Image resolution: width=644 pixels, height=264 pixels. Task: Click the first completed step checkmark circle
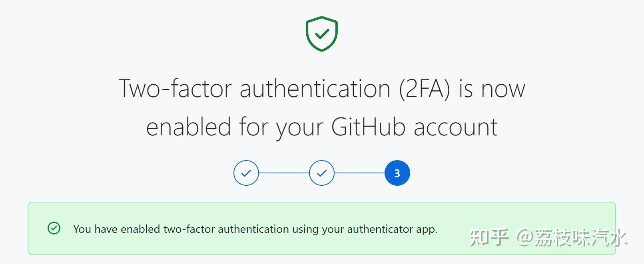(x=246, y=173)
